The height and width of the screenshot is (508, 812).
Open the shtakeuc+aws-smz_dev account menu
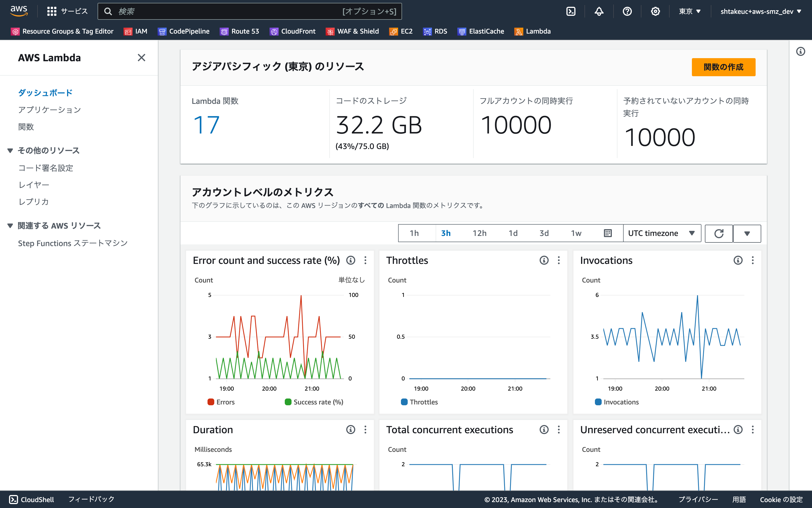(761, 11)
